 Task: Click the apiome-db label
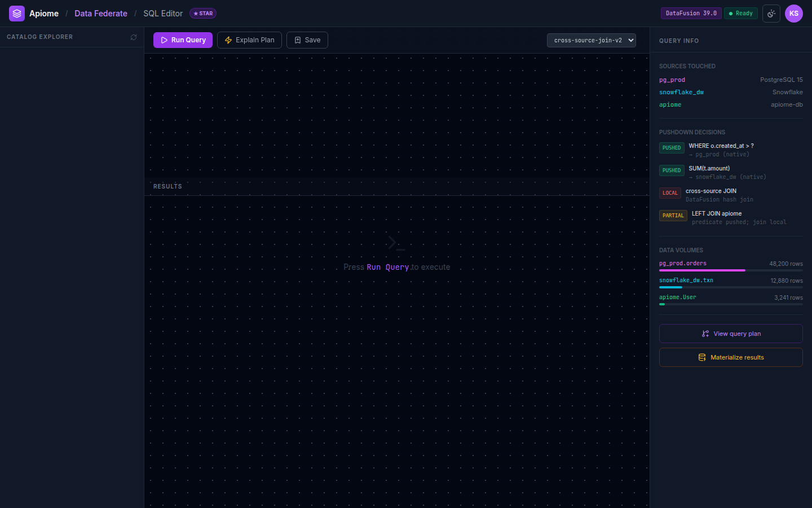click(x=787, y=105)
